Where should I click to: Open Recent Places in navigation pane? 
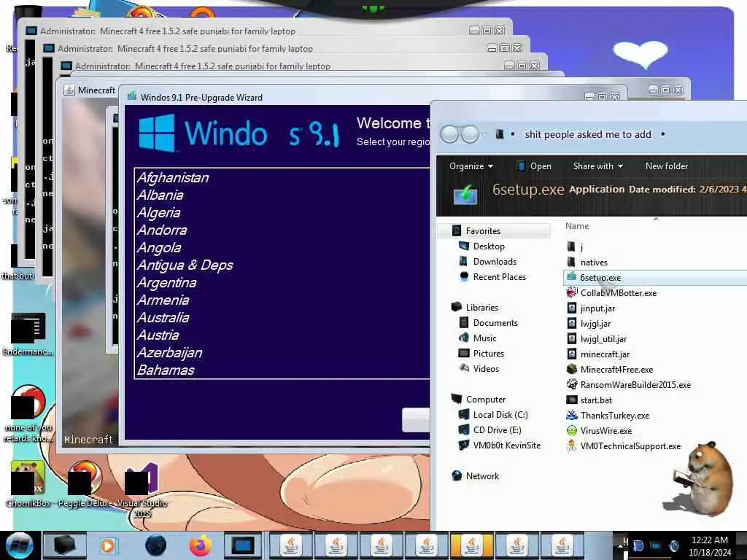(x=499, y=276)
